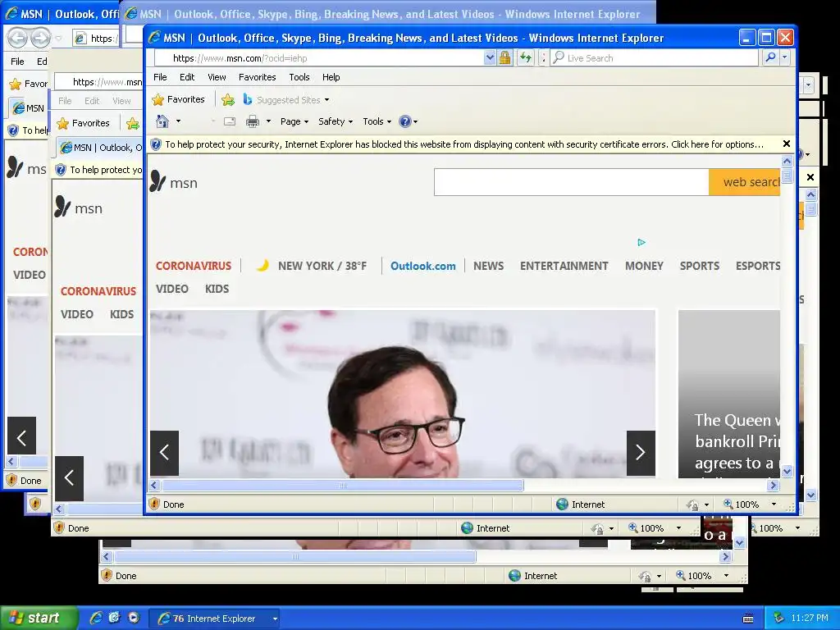Open the search provider dropdown arrow
This screenshot has width=840, height=630.
coord(785,58)
